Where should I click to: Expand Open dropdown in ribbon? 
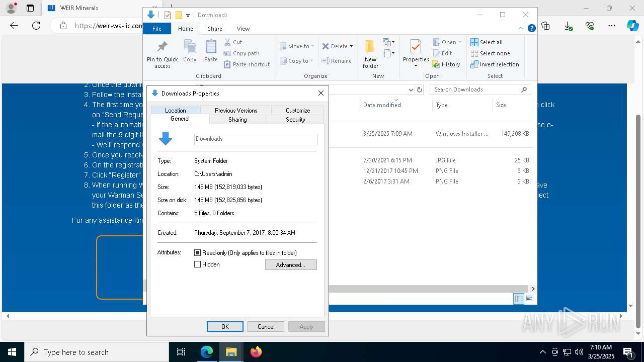tap(460, 42)
